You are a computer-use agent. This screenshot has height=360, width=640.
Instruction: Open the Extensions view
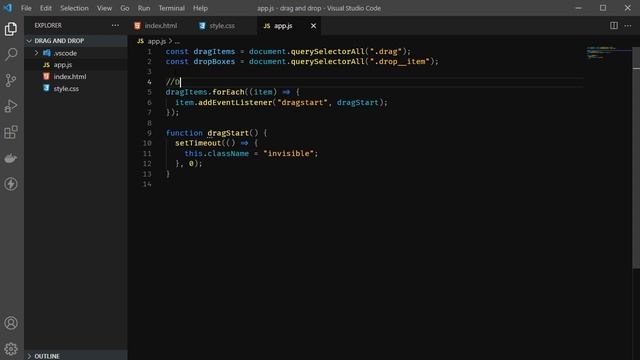tap(11, 132)
